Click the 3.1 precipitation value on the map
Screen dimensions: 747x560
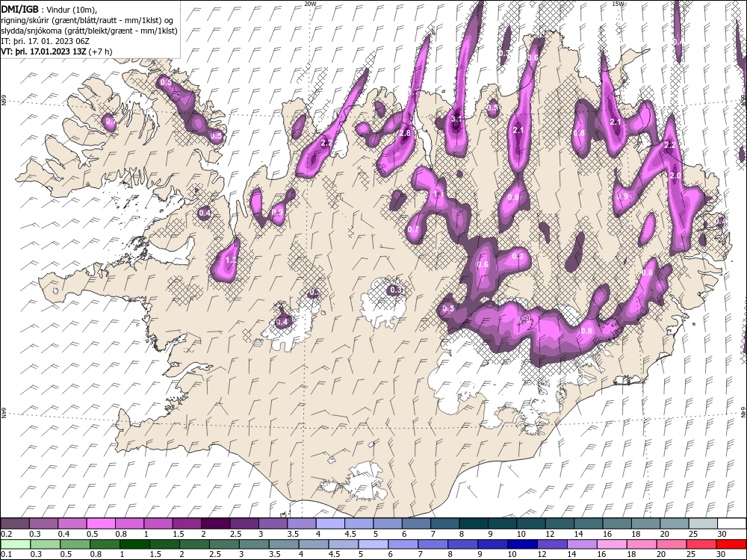click(456, 119)
